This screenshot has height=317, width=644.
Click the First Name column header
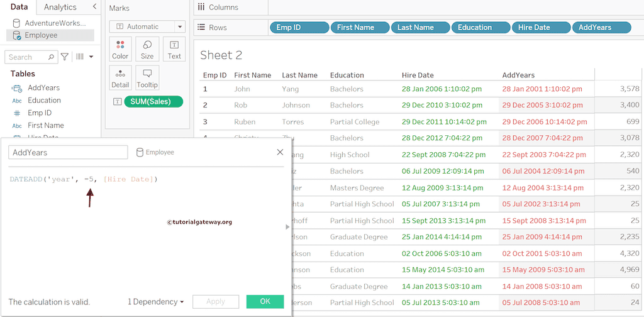[x=253, y=75]
